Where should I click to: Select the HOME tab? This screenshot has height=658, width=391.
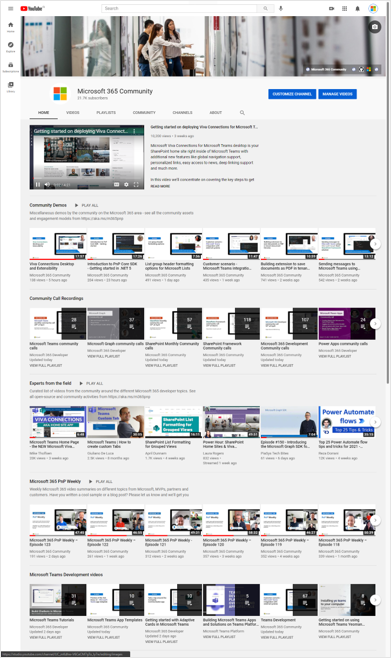44,112
